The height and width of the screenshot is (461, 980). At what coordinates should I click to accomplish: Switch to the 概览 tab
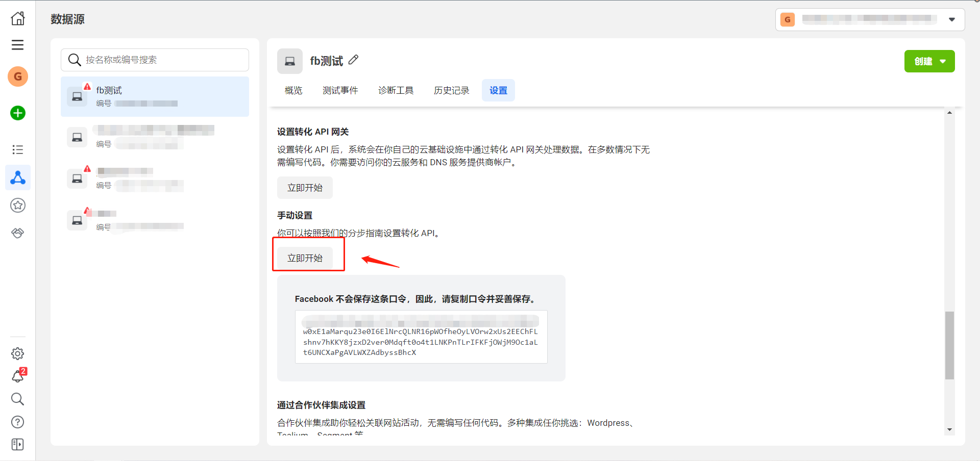[x=293, y=90]
